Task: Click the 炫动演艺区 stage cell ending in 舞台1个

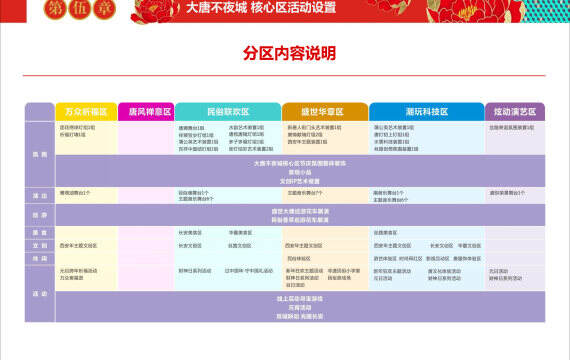Action: (507, 193)
